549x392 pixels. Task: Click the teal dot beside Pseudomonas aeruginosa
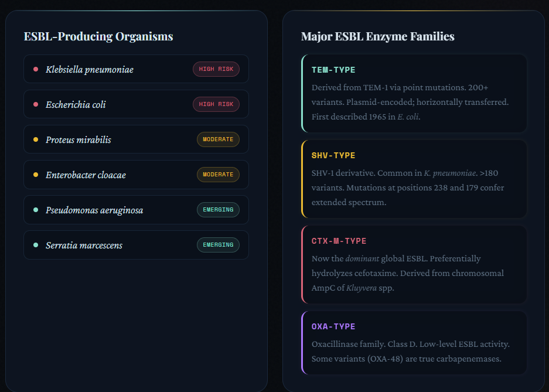pos(36,210)
